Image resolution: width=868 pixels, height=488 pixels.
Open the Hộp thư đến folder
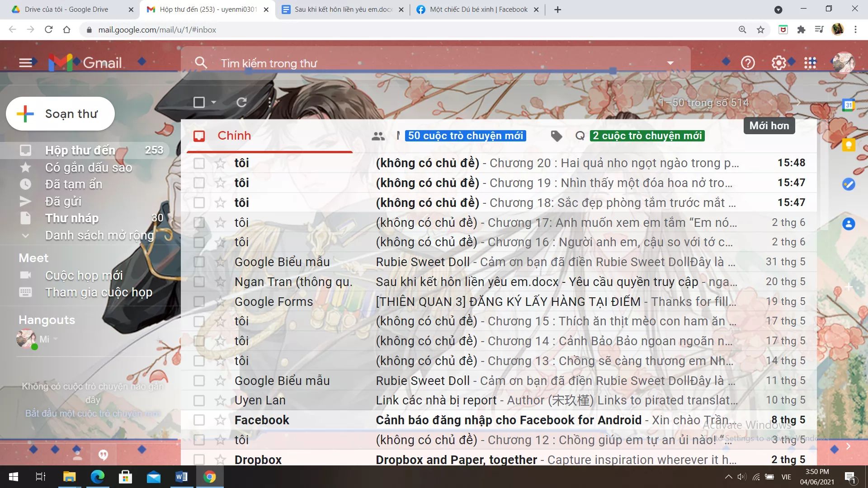[x=85, y=150]
